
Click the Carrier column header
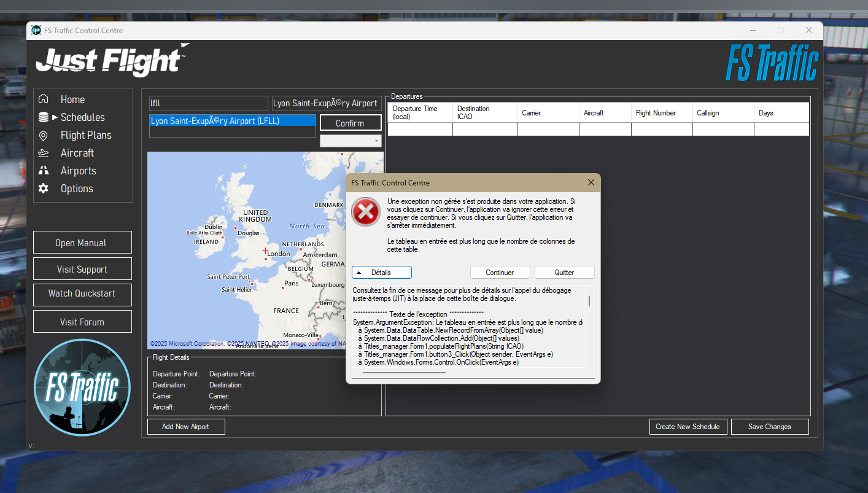point(548,112)
